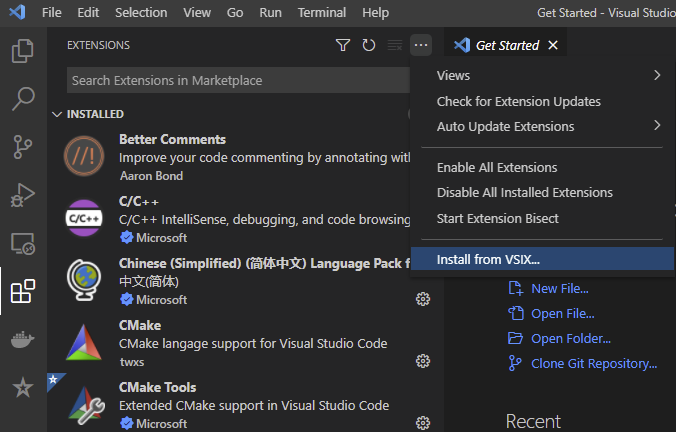The height and width of the screenshot is (432, 676).
Task: Click the Open Folder... link
Action: tap(571, 338)
